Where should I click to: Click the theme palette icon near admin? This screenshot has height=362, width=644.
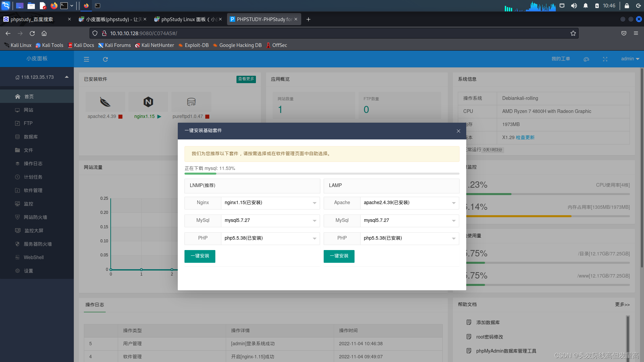586,59
